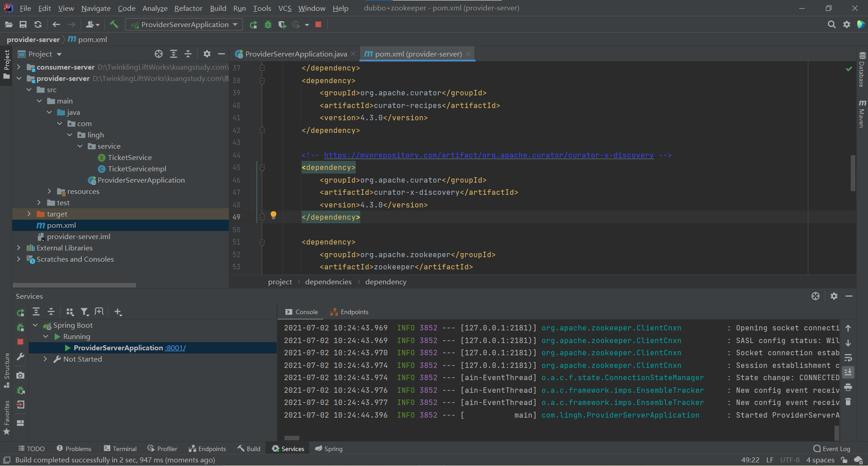This screenshot has width=868, height=466.
Task: Start debugging with the green bug icon
Action: (268, 24)
